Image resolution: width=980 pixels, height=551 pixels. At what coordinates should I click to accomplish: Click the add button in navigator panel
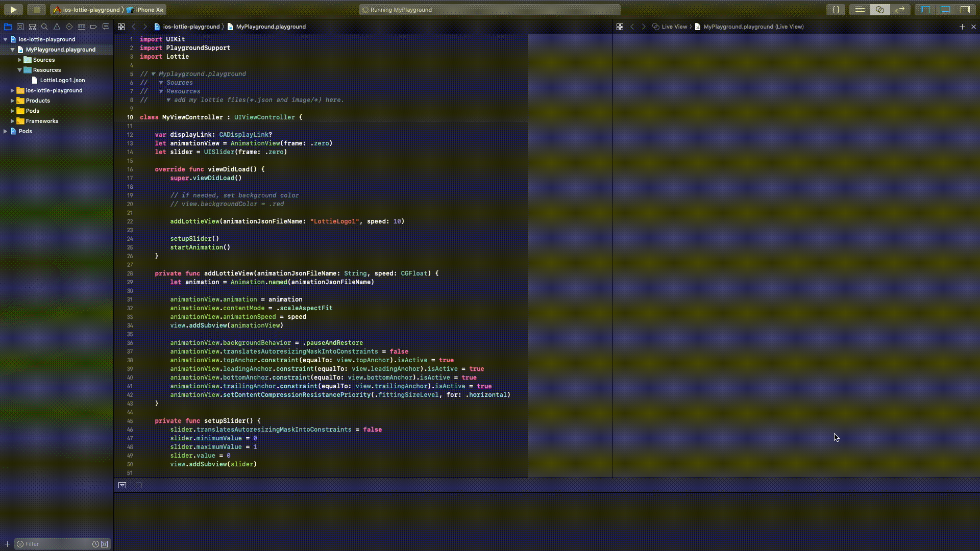pos(8,543)
